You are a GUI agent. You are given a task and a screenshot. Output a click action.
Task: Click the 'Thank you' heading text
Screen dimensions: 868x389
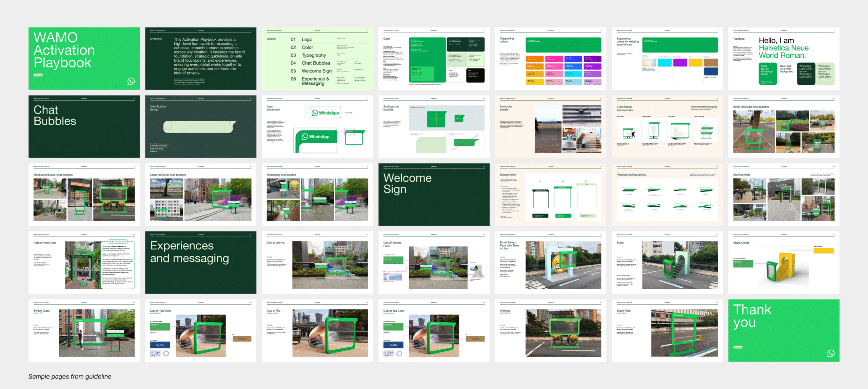pos(752,316)
